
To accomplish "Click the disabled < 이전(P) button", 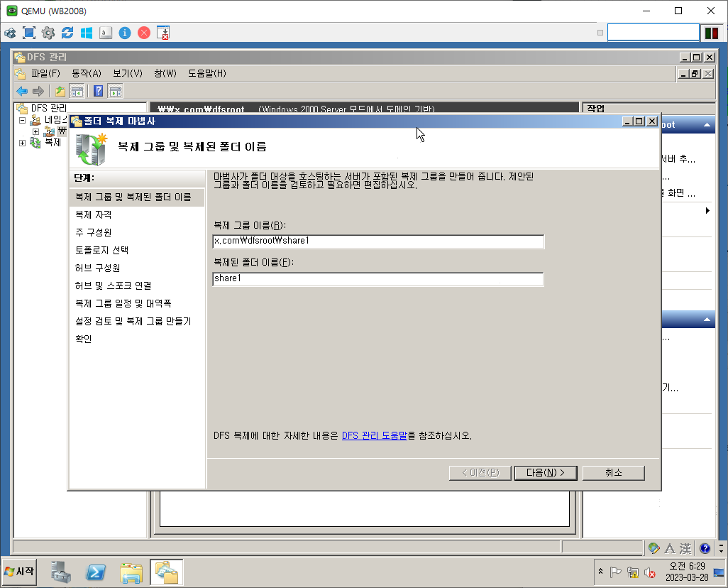I will coord(480,473).
